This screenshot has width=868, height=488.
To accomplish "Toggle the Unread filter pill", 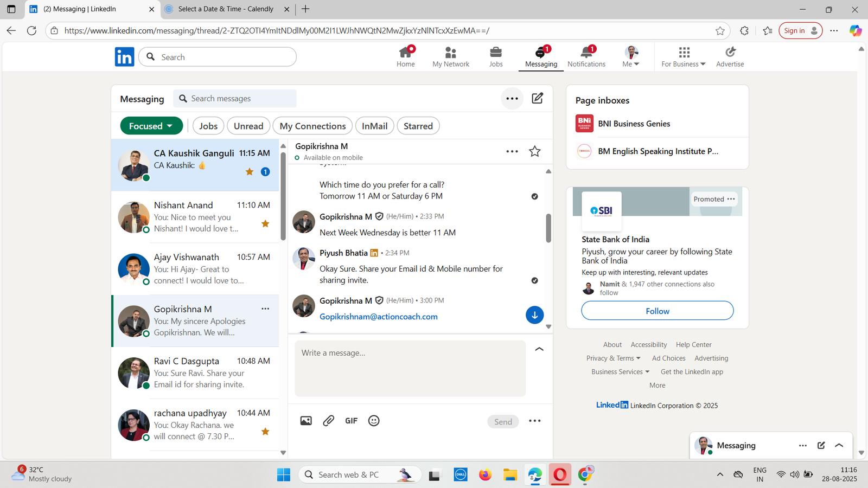I will coord(248,126).
